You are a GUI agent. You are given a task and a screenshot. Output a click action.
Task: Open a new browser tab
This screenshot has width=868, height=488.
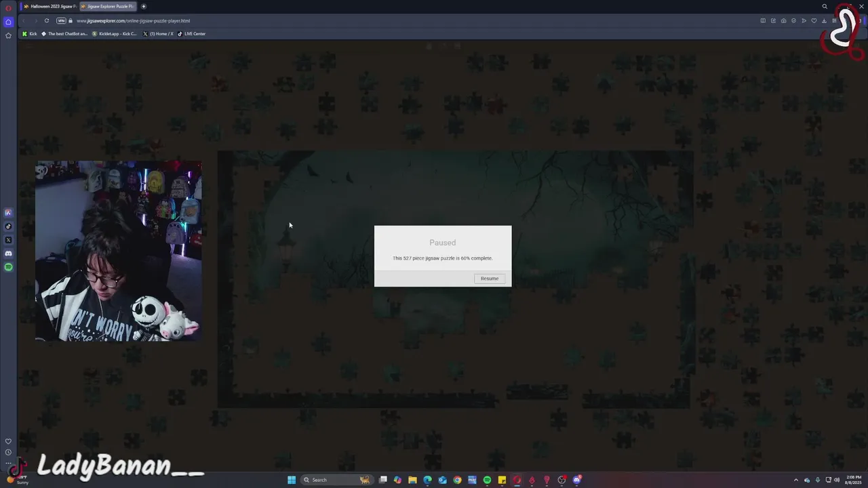(x=143, y=6)
